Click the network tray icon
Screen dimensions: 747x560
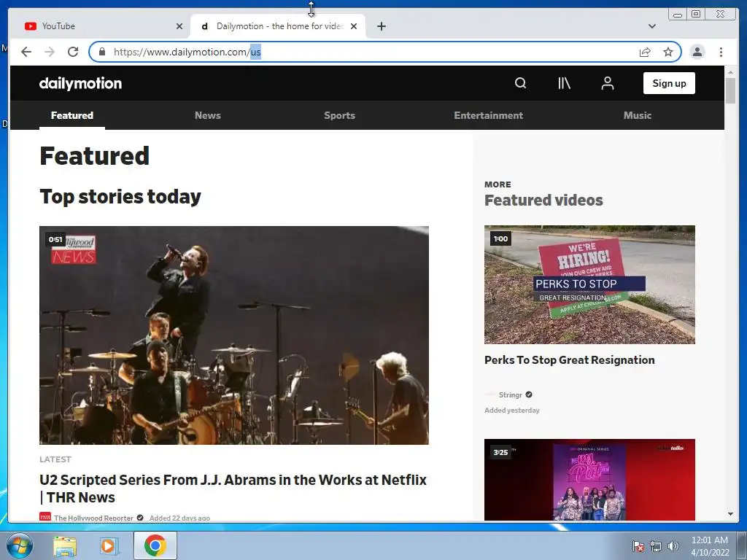656,546
